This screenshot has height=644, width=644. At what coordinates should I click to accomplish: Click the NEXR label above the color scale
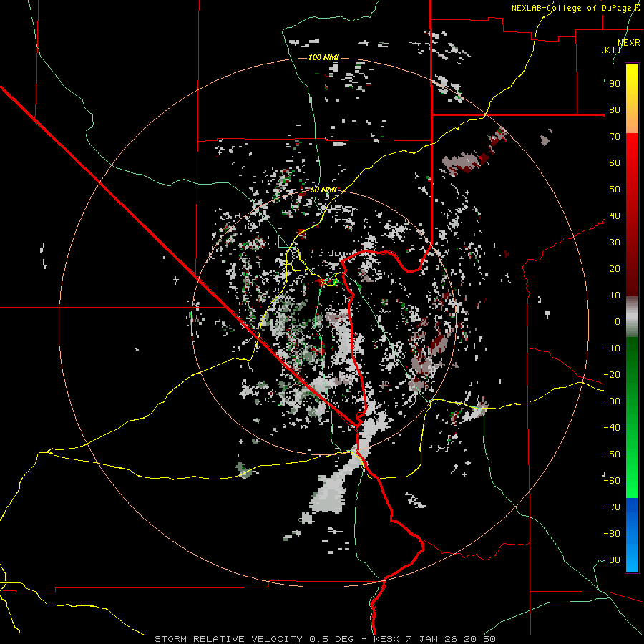pos(629,42)
